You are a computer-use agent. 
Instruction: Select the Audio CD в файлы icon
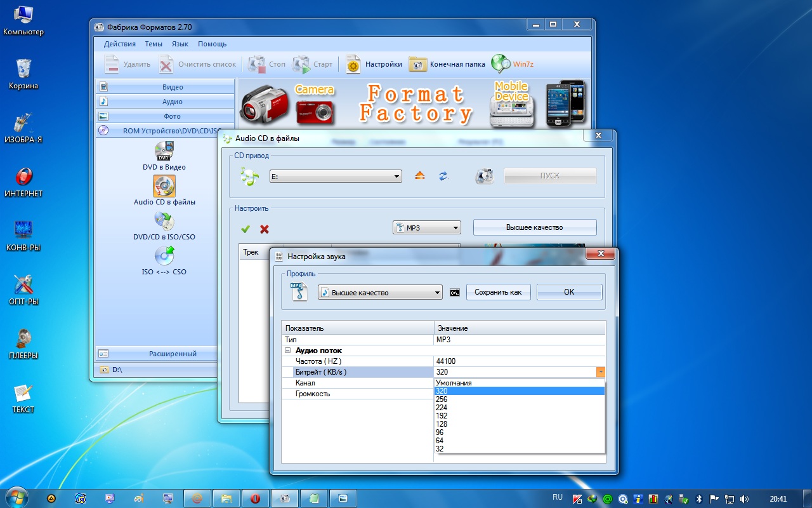tap(164, 185)
